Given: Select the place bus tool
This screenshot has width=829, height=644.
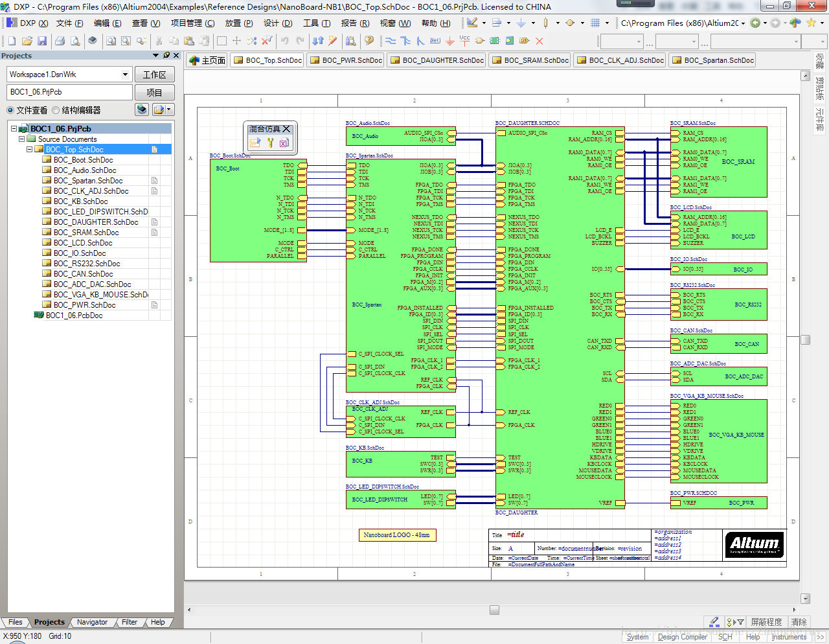Looking at the screenshot, I should point(405,41).
